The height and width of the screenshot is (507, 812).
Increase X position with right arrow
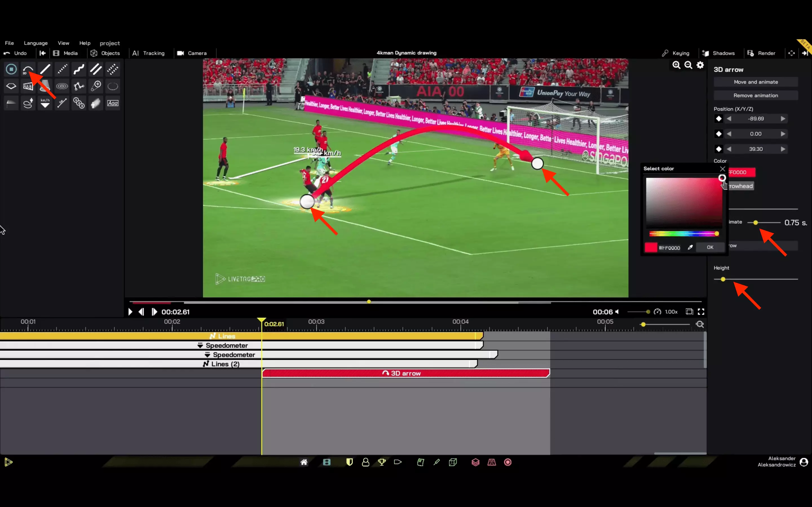click(x=783, y=119)
